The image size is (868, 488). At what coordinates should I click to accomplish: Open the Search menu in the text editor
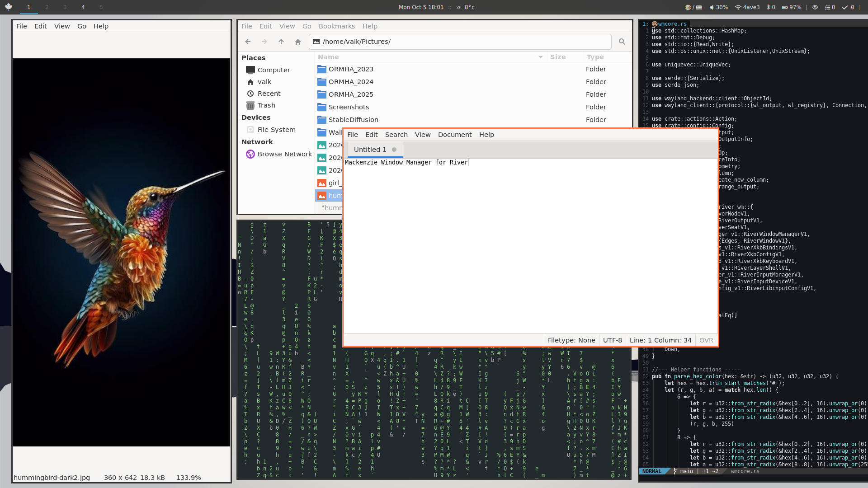396,135
